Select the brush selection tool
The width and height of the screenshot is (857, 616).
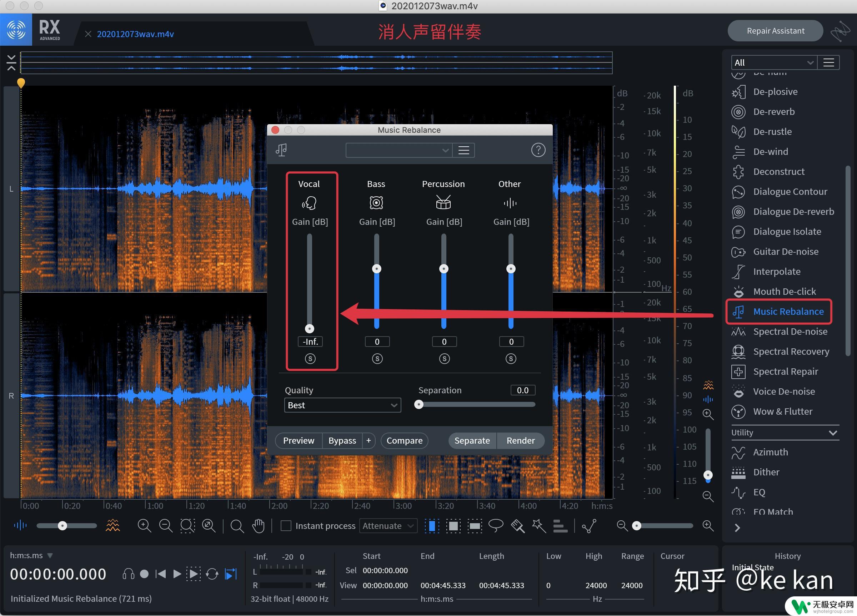pos(518,526)
